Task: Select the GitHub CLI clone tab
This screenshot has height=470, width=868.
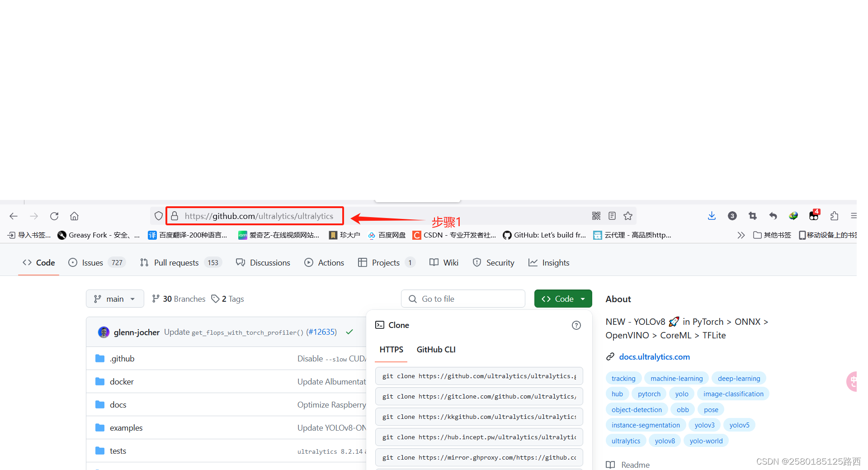Action: 436,350
